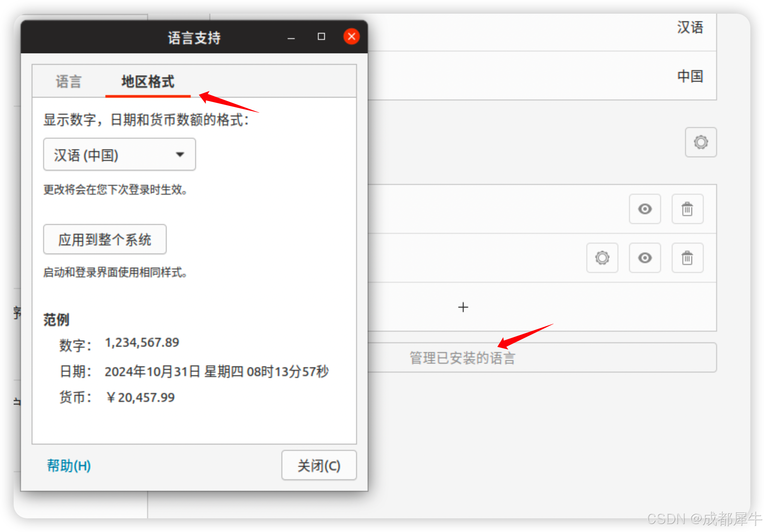
Task: Open the gear options above the input source list
Action: (701, 142)
